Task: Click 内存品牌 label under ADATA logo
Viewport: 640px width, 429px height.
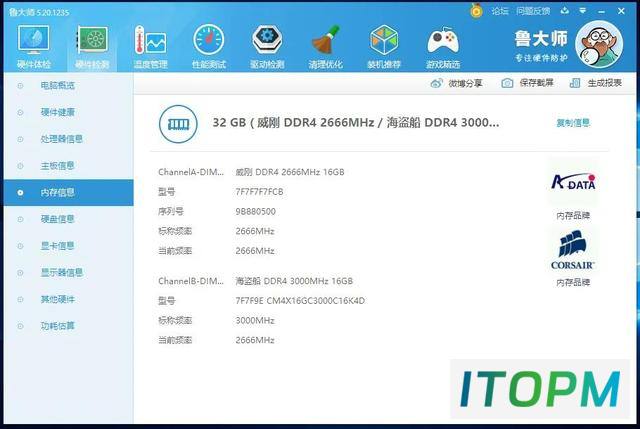Action: (x=573, y=216)
